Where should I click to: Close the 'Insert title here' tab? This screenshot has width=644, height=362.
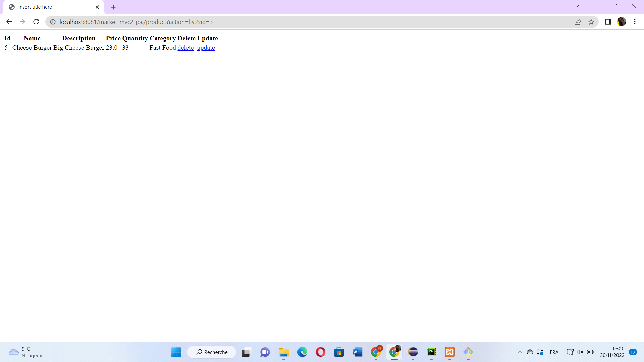click(x=97, y=7)
